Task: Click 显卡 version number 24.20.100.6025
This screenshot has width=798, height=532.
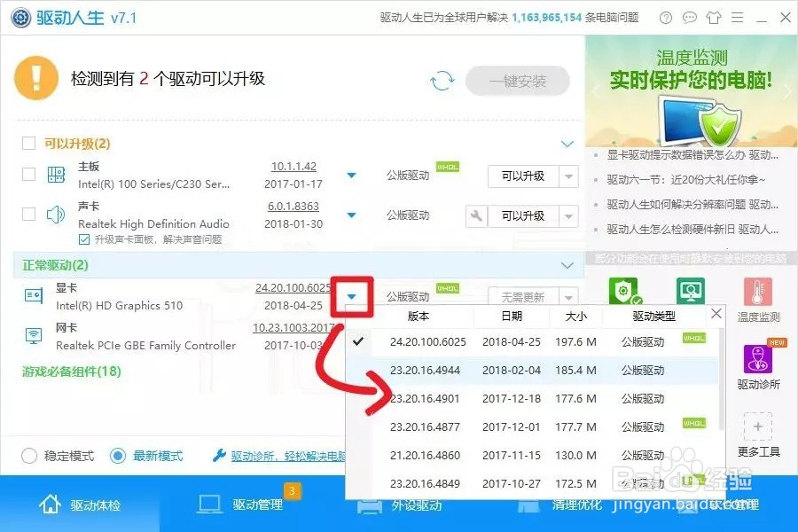Action: tap(293, 287)
